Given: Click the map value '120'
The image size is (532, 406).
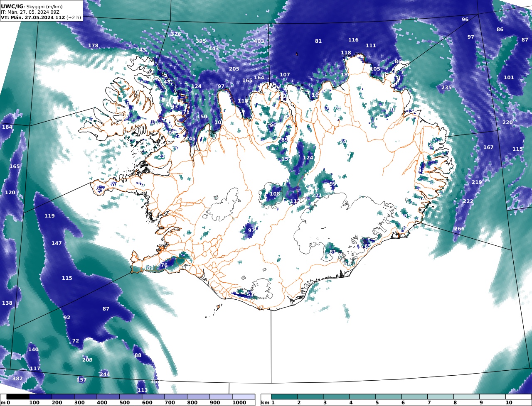Looking at the screenshot, I should (x=10, y=193).
